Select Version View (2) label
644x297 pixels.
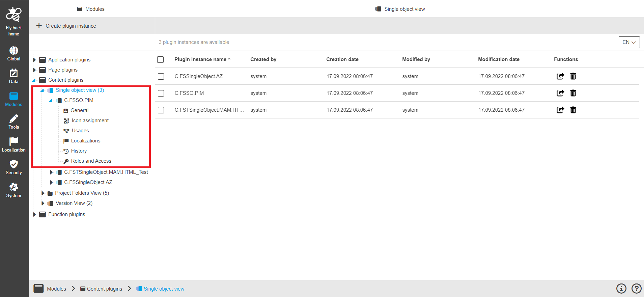[x=74, y=203]
